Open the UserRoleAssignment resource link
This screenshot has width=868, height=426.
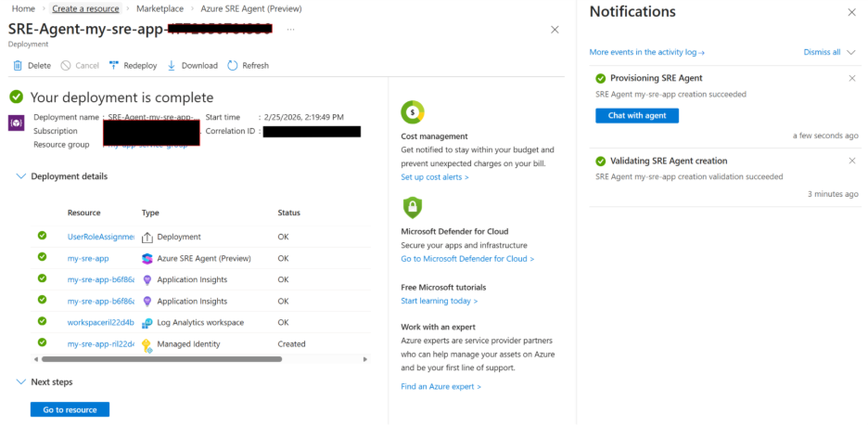tap(101, 237)
